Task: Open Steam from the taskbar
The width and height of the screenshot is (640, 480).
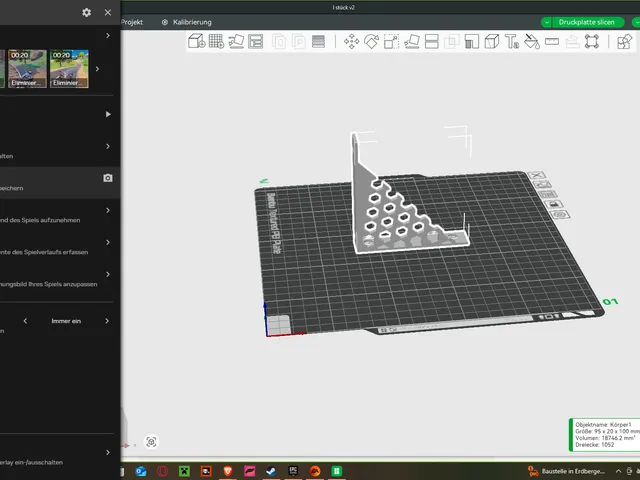Action: coord(271,471)
